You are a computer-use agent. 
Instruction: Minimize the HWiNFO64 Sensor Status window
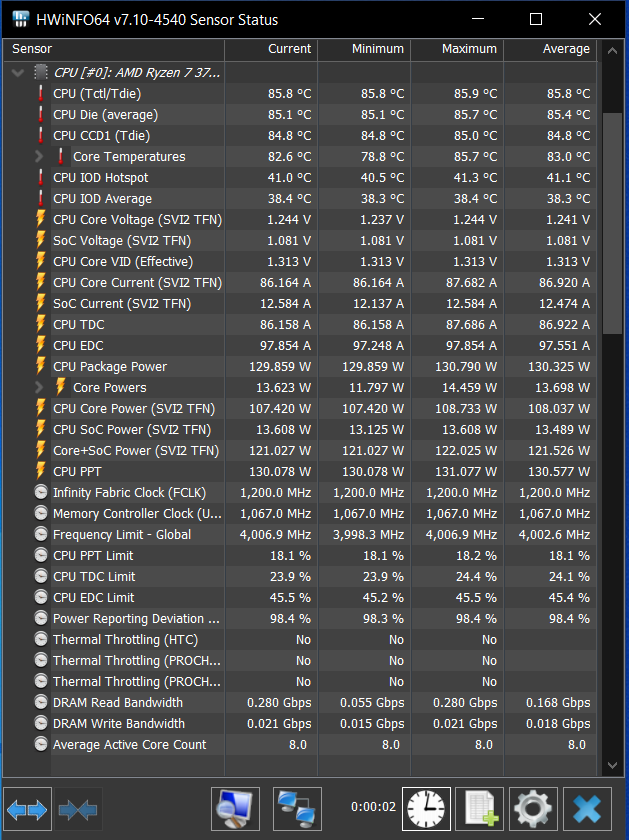(478, 19)
